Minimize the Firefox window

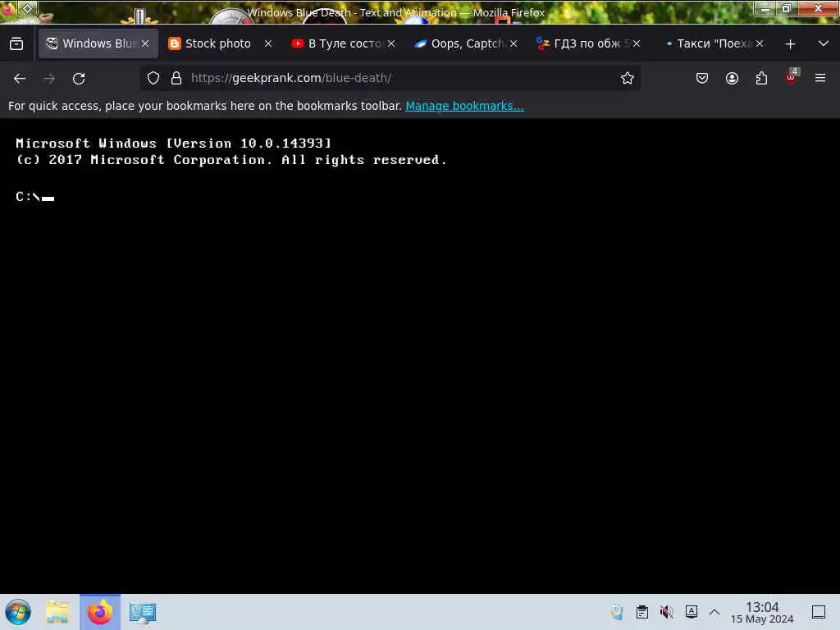click(x=765, y=8)
